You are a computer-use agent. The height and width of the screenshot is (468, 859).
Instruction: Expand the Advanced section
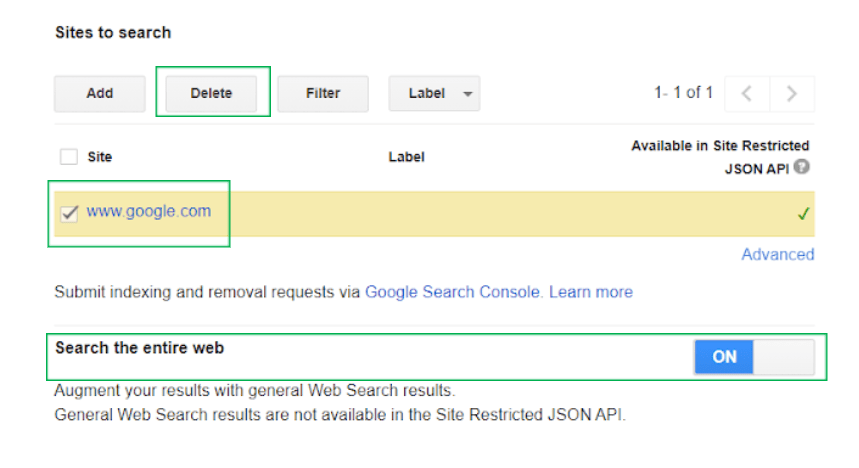777,254
